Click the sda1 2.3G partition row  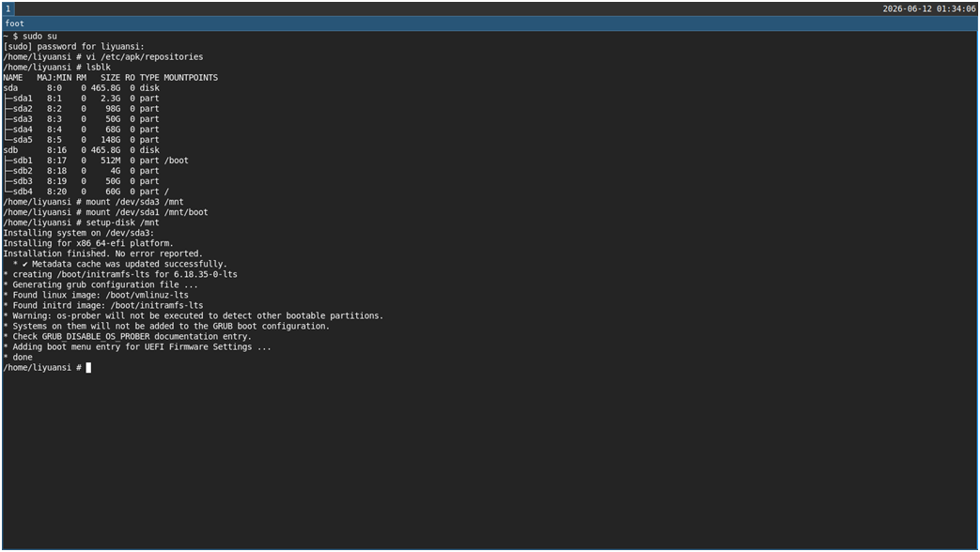click(81, 99)
